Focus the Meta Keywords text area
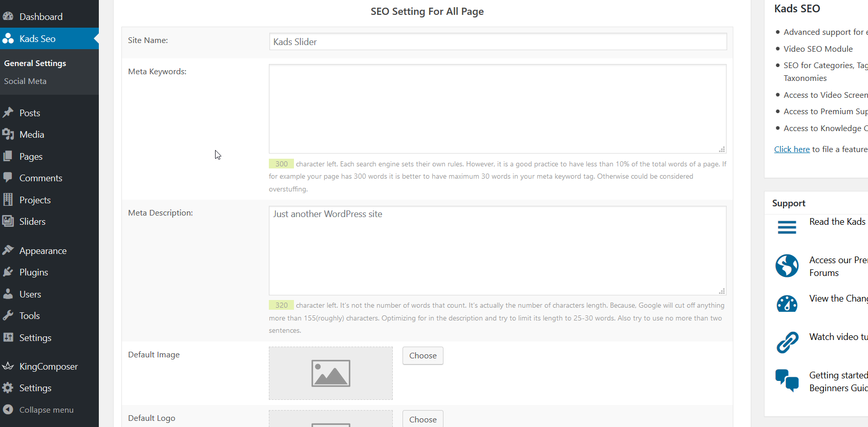Image resolution: width=868 pixels, height=427 pixels. coord(497,109)
